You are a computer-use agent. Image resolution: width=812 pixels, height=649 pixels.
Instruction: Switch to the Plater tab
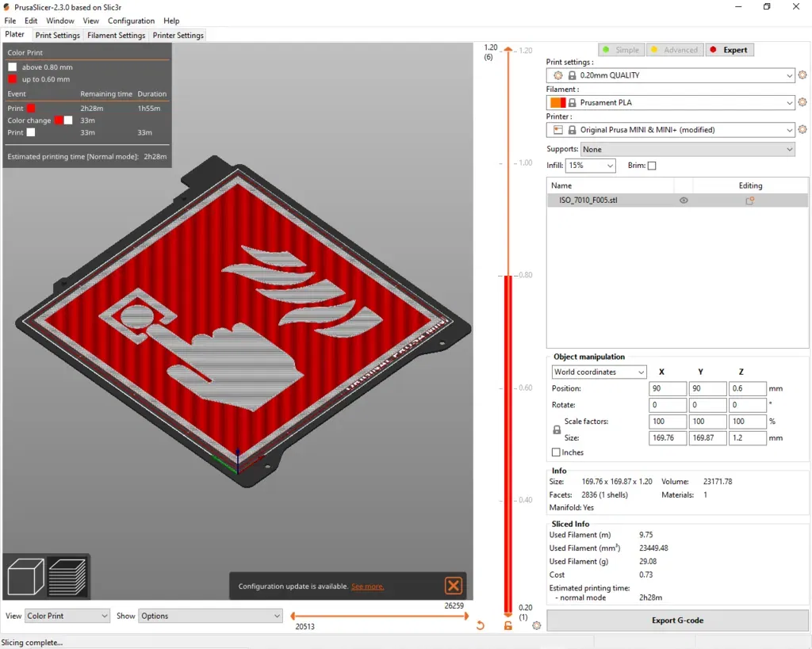tap(15, 34)
